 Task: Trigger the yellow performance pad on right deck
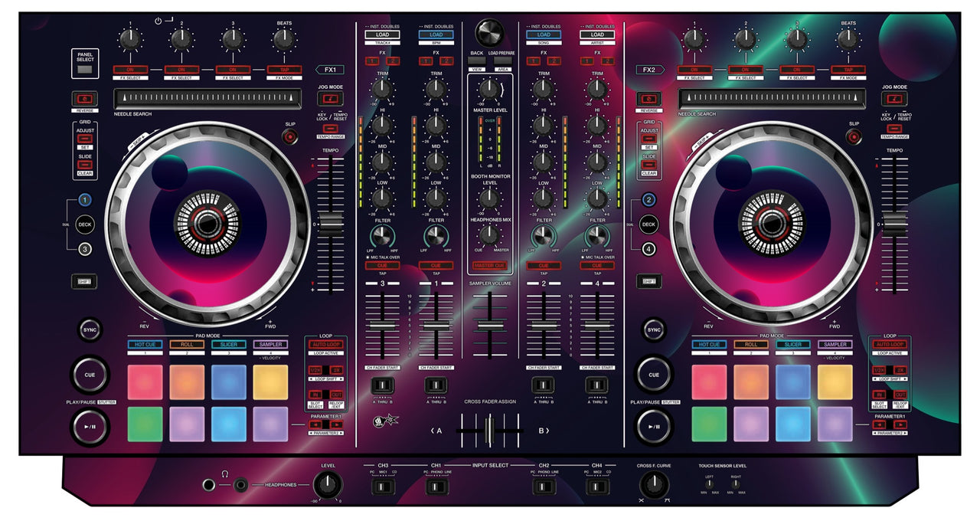(x=835, y=382)
